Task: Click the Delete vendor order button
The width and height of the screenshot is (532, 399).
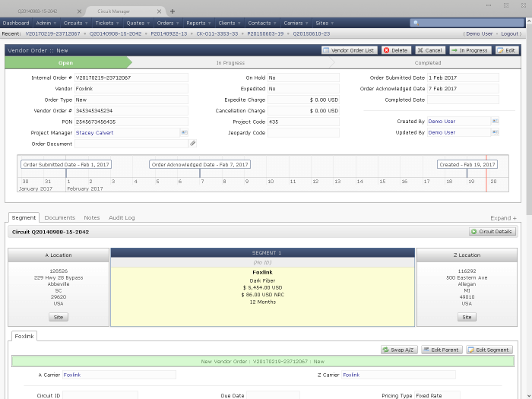Action: 396,50
